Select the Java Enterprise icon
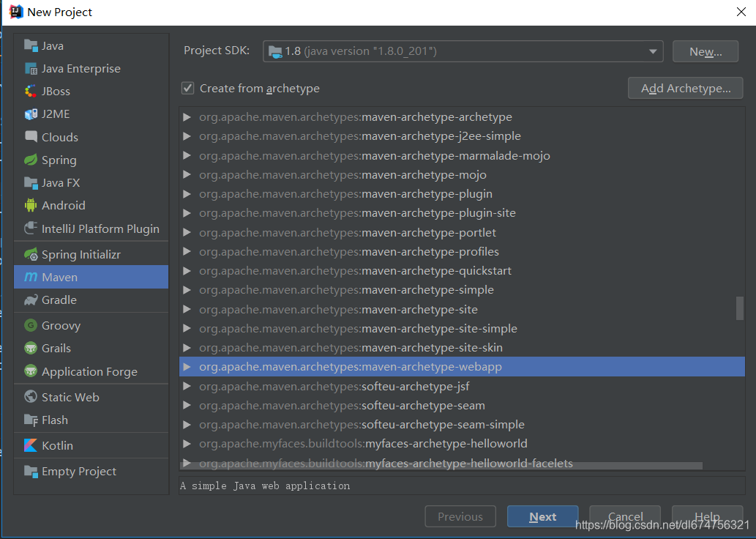The width and height of the screenshot is (756, 539). (31, 69)
